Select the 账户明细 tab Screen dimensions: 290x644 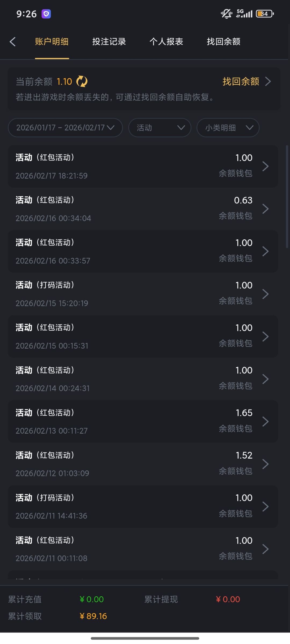[x=52, y=42]
